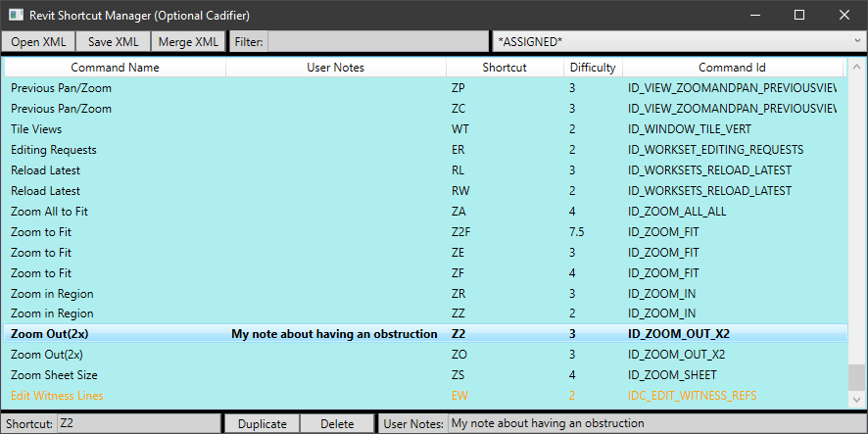Viewport: 868px width, 434px height.
Task: Edit the User Notes text field
Action: (x=655, y=423)
